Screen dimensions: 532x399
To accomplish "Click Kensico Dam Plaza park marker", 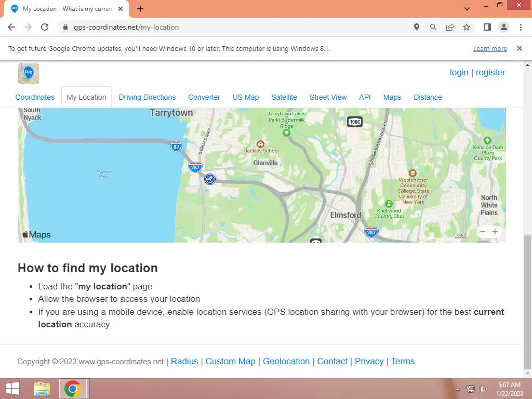I will 487,140.
